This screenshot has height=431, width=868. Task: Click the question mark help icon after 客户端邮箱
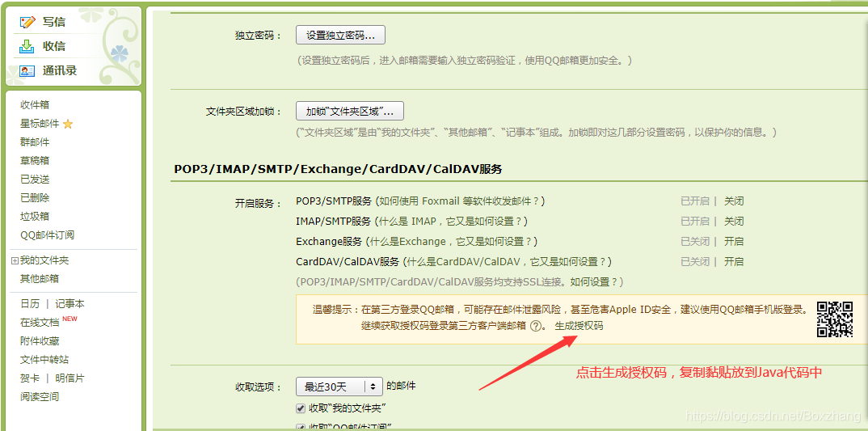coord(535,327)
